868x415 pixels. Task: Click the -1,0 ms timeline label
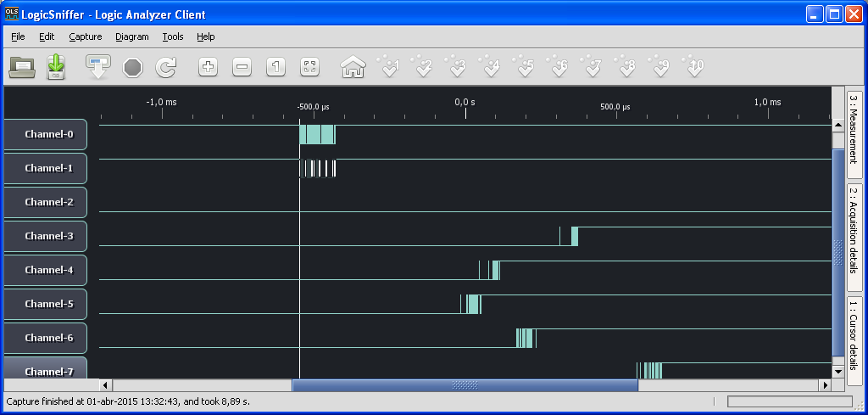[x=162, y=102]
